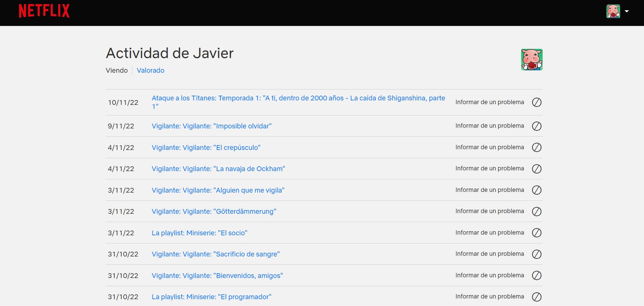Hide "La navaja de Ockham" from history

click(x=536, y=169)
